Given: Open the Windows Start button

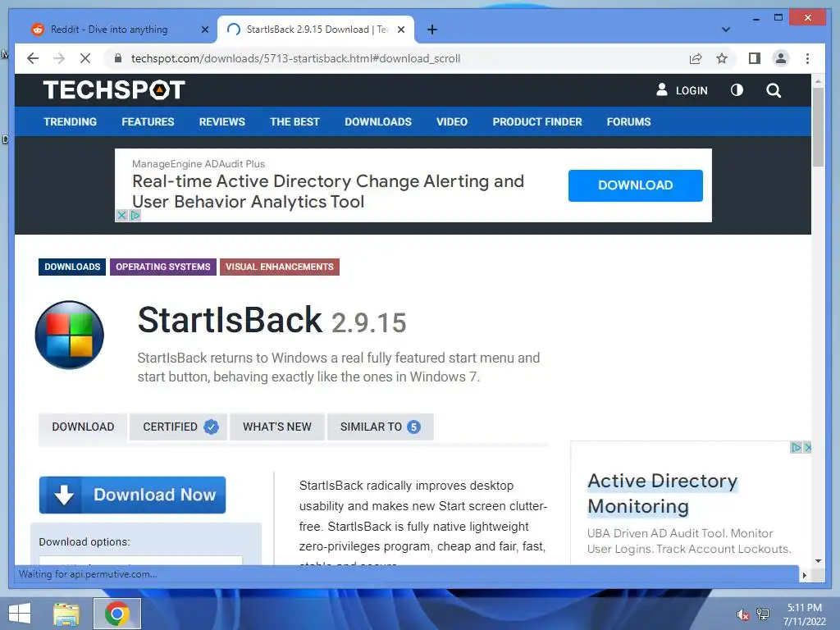Looking at the screenshot, I should point(20,614).
